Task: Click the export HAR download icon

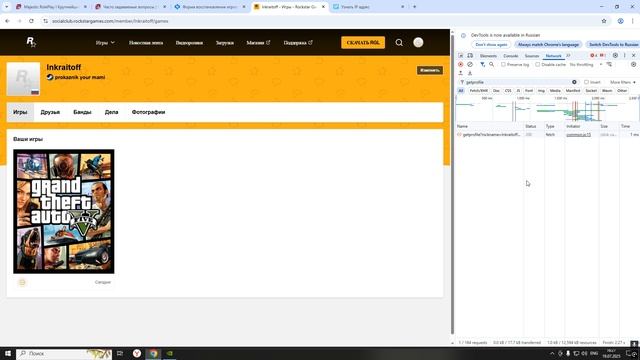Action: [x=470, y=73]
